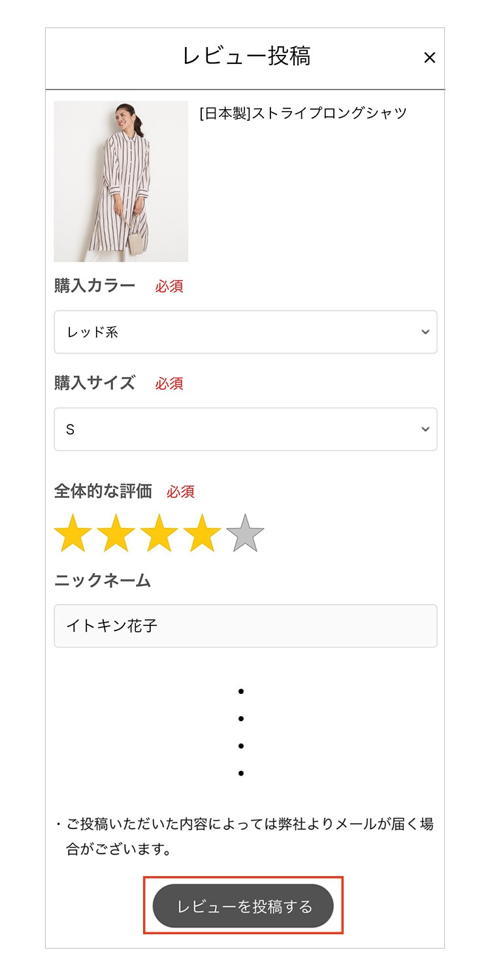The height and width of the screenshot is (980, 490).
Task: Click the chevron arrow on the S size dropdown
Action: click(x=425, y=429)
